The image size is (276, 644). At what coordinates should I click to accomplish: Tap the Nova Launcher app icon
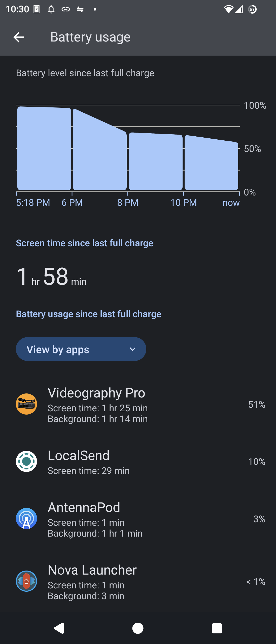pyautogui.click(x=26, y=581)
